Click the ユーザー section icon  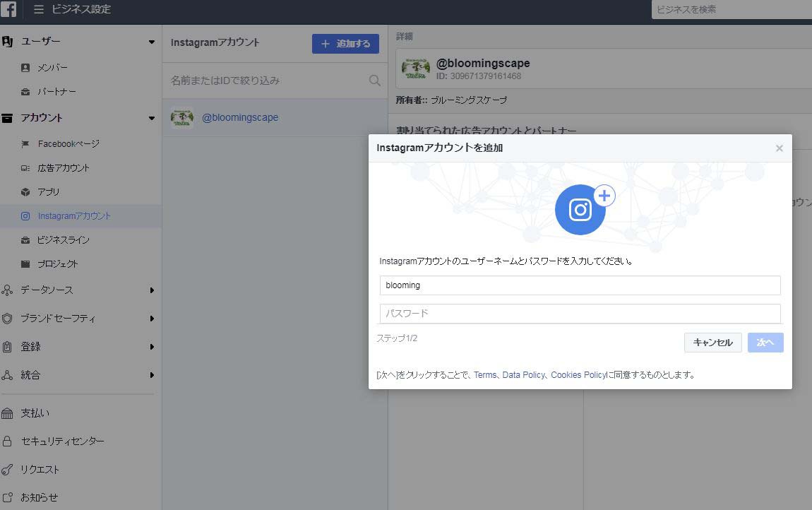7,42
